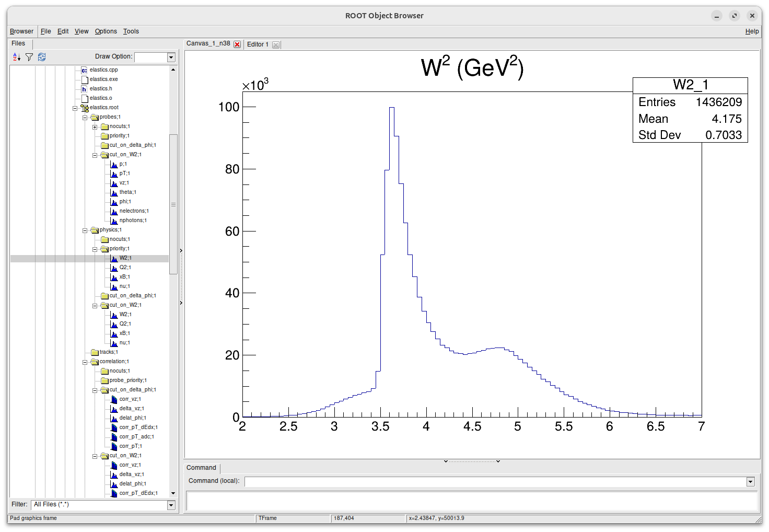
Task: Open the Help menu
Action: (752, 31)
